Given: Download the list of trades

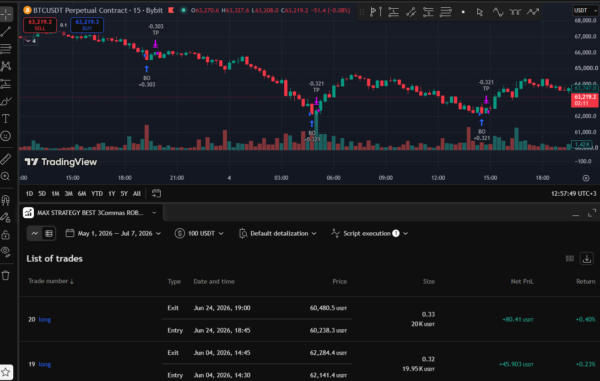Looking at the screenshot, I should click(587, 259).
